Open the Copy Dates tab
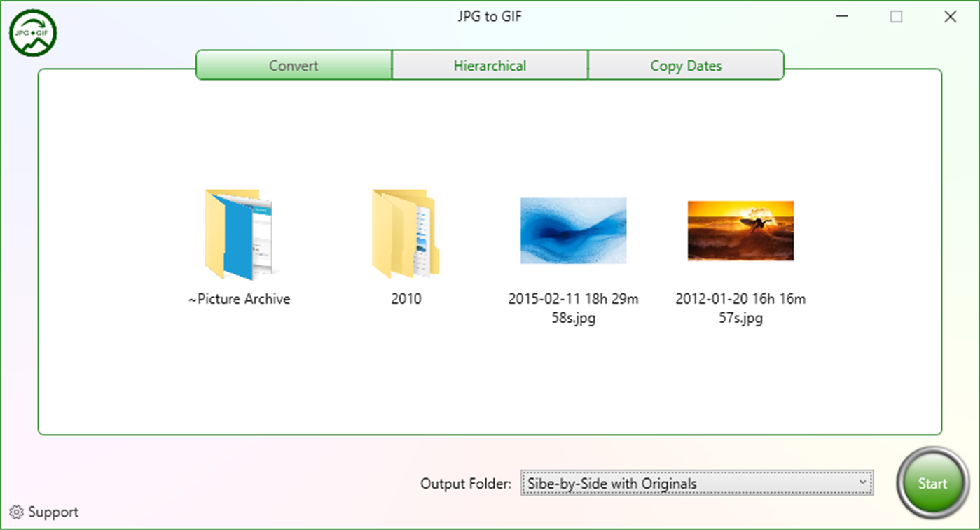The width and height of the screenshot is (980, 530). (686, 65)
